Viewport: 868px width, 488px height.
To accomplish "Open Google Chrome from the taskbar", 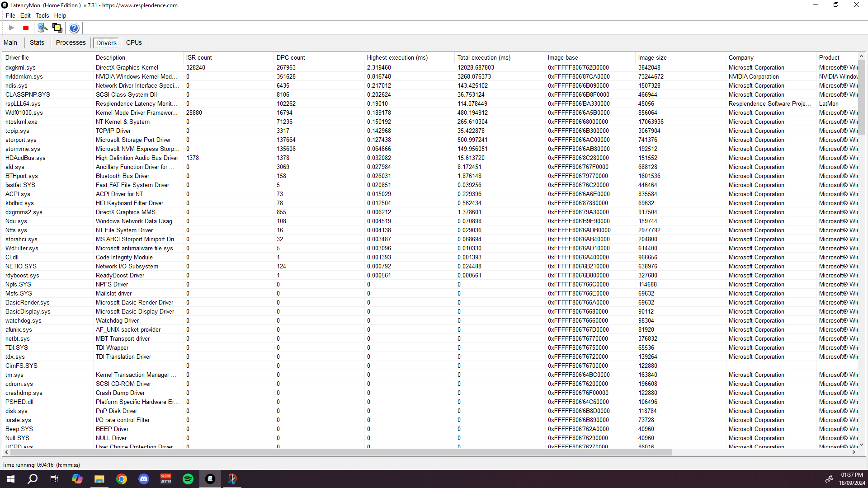I will [122, 479].
